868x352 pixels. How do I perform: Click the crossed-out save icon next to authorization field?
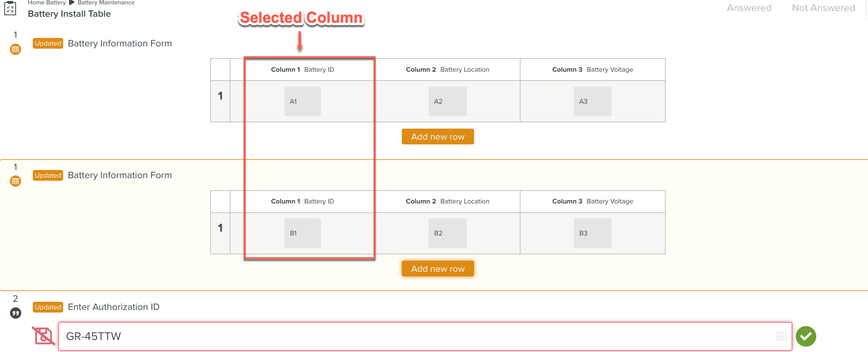(x=43, y=336)
